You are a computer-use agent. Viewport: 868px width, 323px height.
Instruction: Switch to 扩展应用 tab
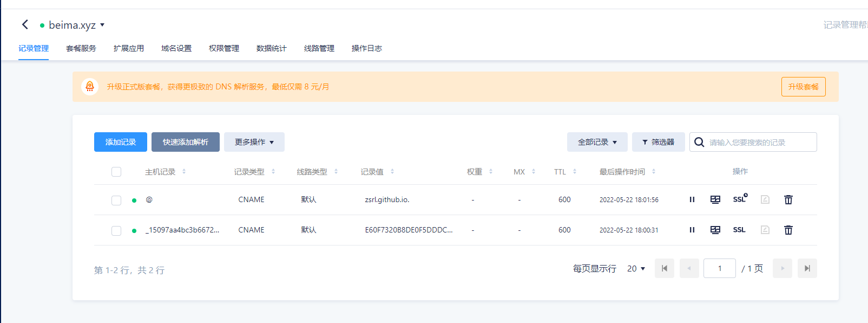(129, 48)
